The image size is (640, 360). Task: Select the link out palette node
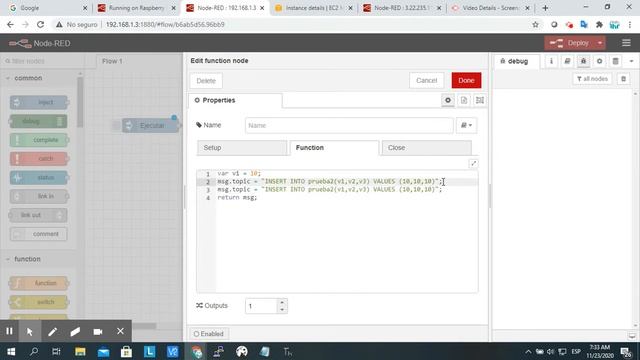click(x=38, y=215)
